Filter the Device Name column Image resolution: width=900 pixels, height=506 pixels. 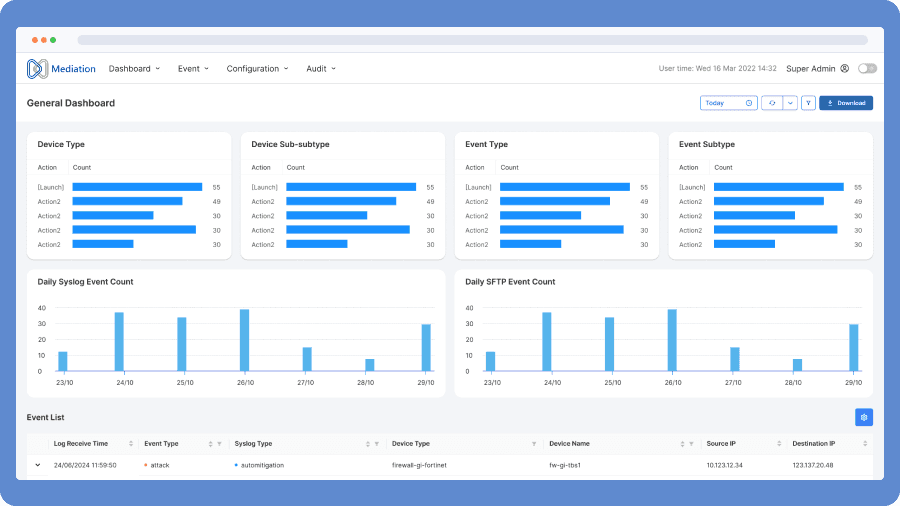691,443
